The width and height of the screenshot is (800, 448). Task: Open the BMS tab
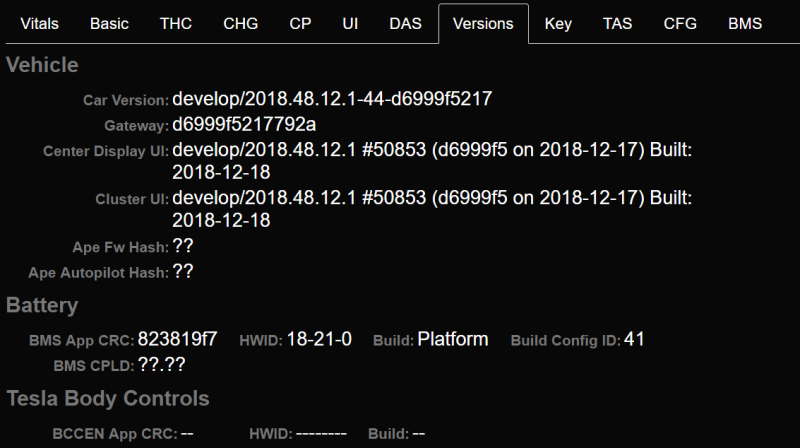[745, 24]
